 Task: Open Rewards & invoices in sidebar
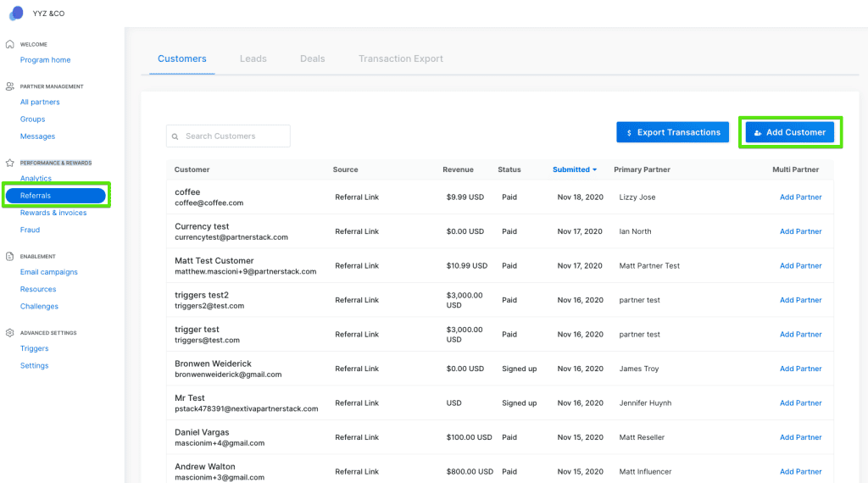click(x=53, y=213)
